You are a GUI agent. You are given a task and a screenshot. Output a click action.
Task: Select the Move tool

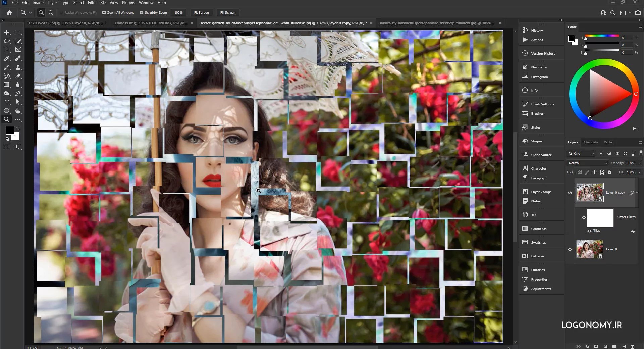click(x=7, y=32)
